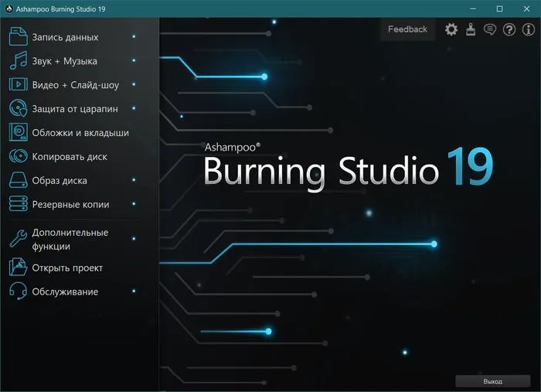The image size is (541, 392).
Task: Expand submenu dot next to Видео + Слайд-шоу
Action: point(134,84)
